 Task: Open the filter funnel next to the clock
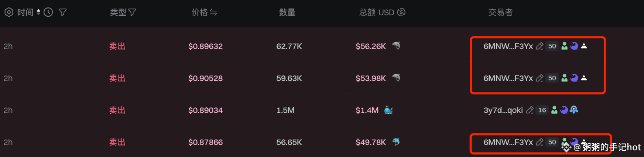[63, 12]
